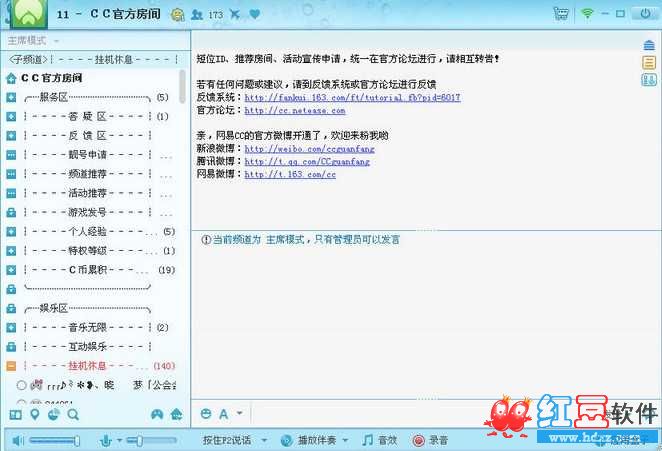Click the microphone icon in bottom bar
Viewport: 662px width, 451px height.
click(106, 440)
